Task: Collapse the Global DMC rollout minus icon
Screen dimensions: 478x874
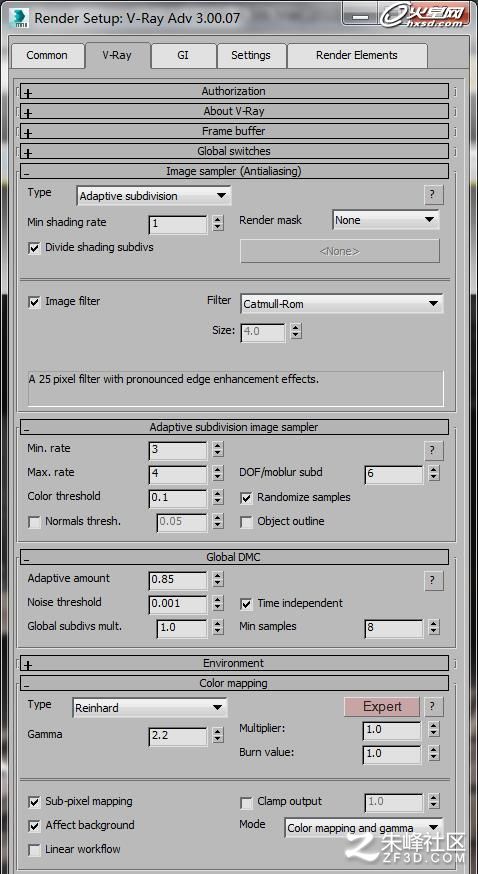Action: pos(27,559)
